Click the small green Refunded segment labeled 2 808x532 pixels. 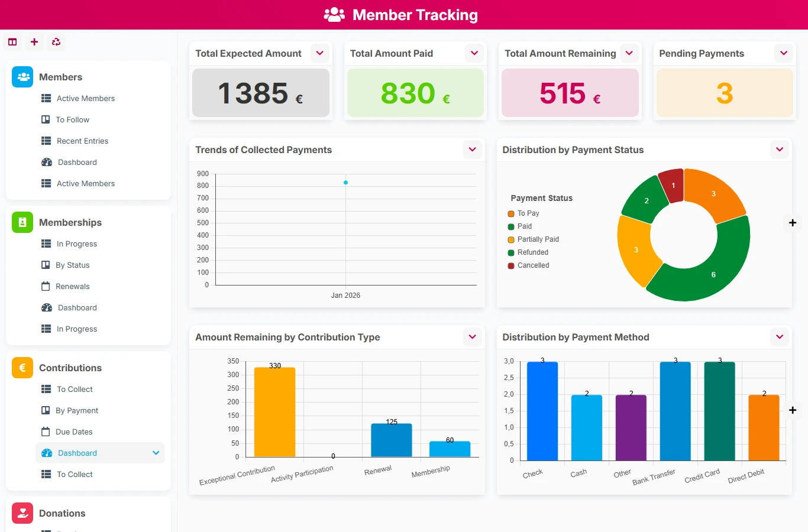(646, 200)
